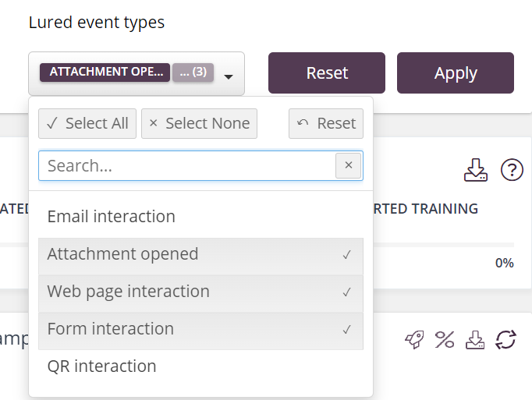The width and height of the screenshot is (532, 400).
Task: Collapse the Lured event types dropdown arrow
Action: [229, 76]
